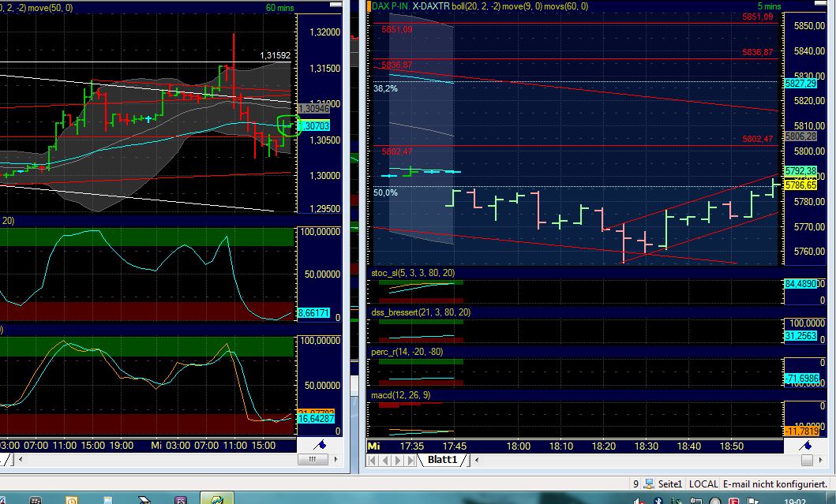Click the 50,0% Fibonacci level label
Viewport: 836px width, 504px height.
(385, 192)
